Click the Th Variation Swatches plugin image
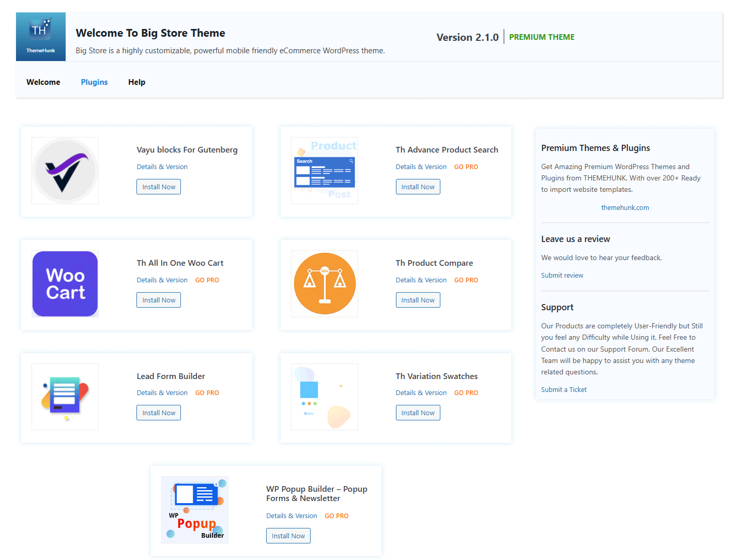The image size is (735, 560). [325, 397]
